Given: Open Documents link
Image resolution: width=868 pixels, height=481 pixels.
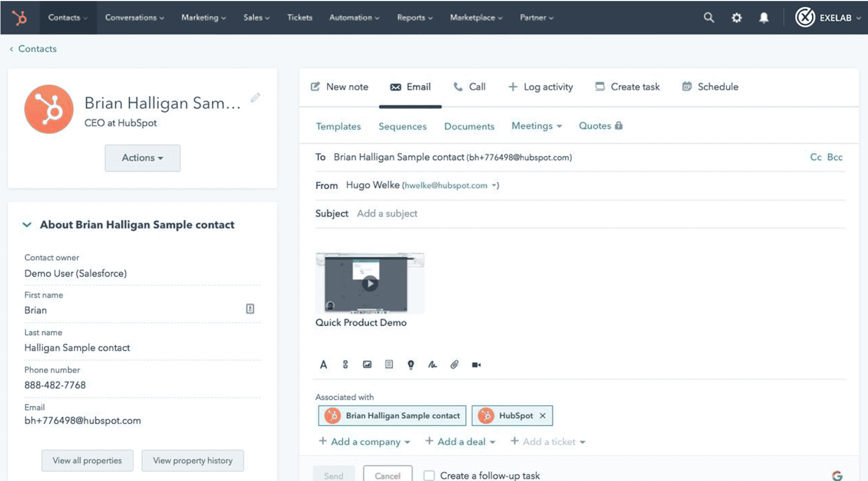Looking at the screenshot, I should (469, 126).
